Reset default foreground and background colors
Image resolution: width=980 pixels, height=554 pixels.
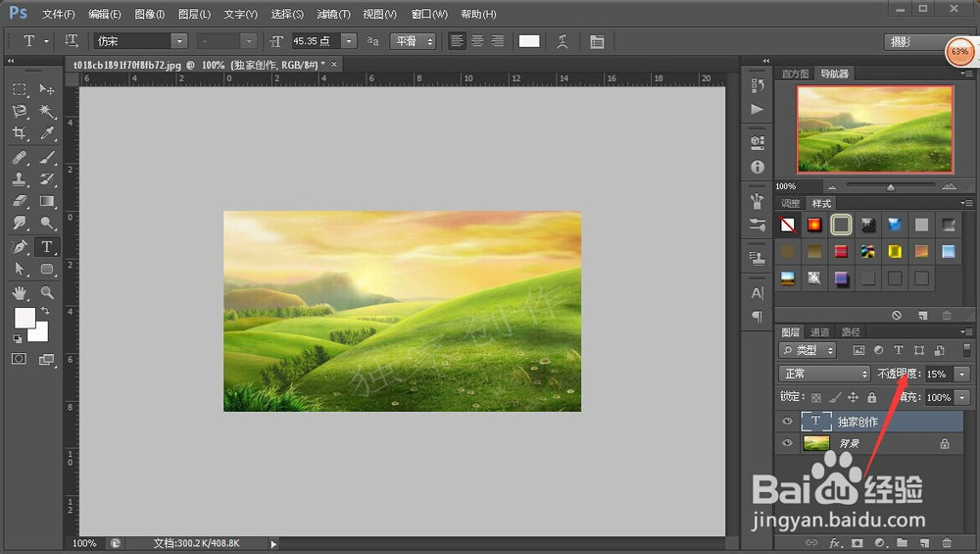pyautogui.click(x=18, y=338)
